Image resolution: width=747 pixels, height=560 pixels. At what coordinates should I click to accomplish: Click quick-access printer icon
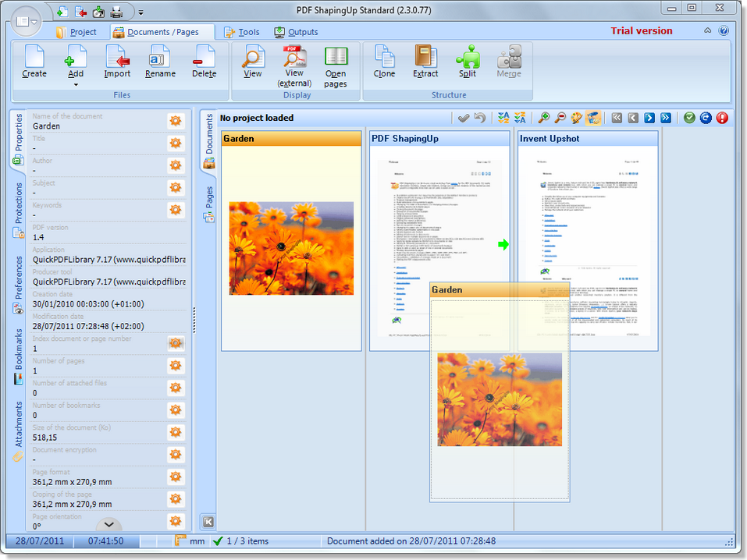click(117, 12)
